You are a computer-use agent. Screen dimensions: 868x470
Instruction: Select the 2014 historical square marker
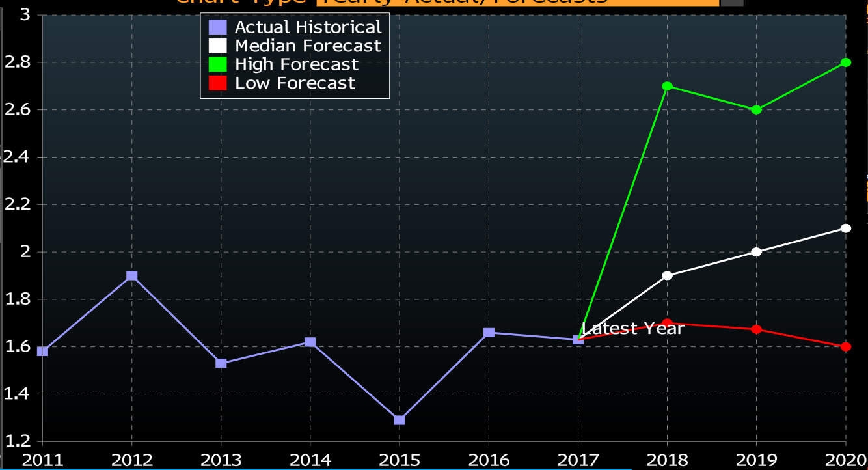coord(310,342)
